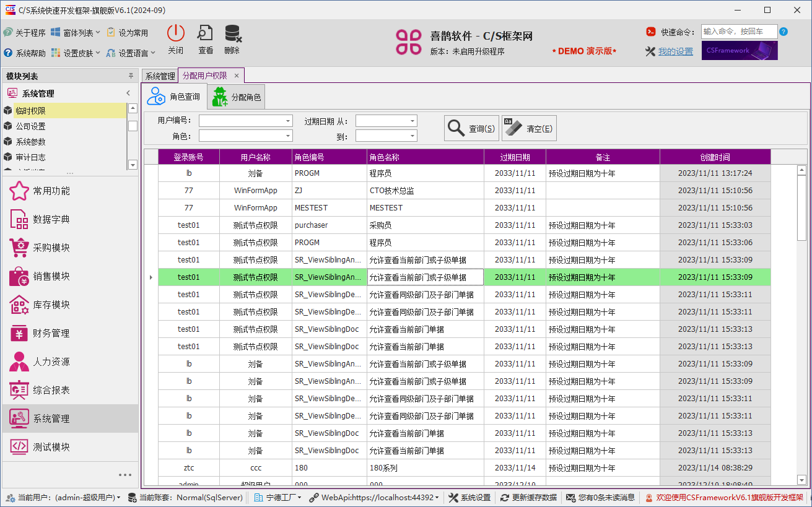Click 当前账套 Normal(SqlServer) status item
812x507 pixels.
pos(186,497)
